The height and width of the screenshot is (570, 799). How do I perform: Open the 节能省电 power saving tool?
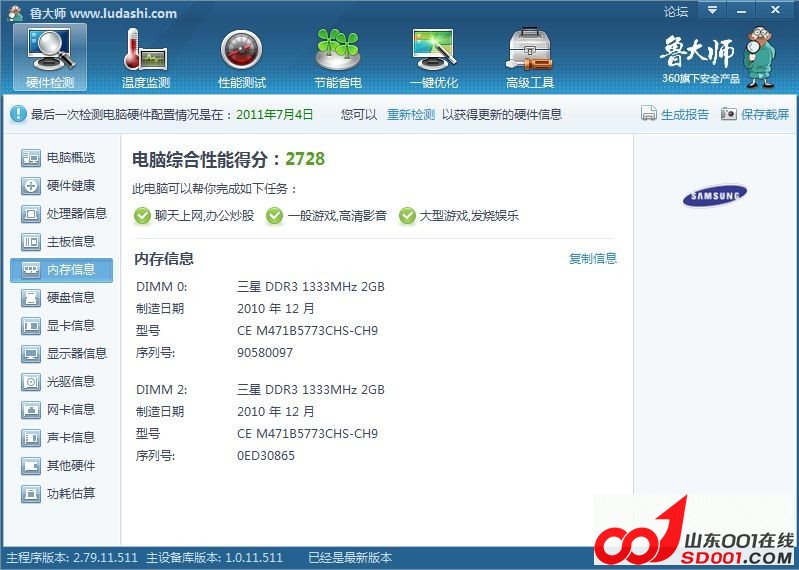338,58
